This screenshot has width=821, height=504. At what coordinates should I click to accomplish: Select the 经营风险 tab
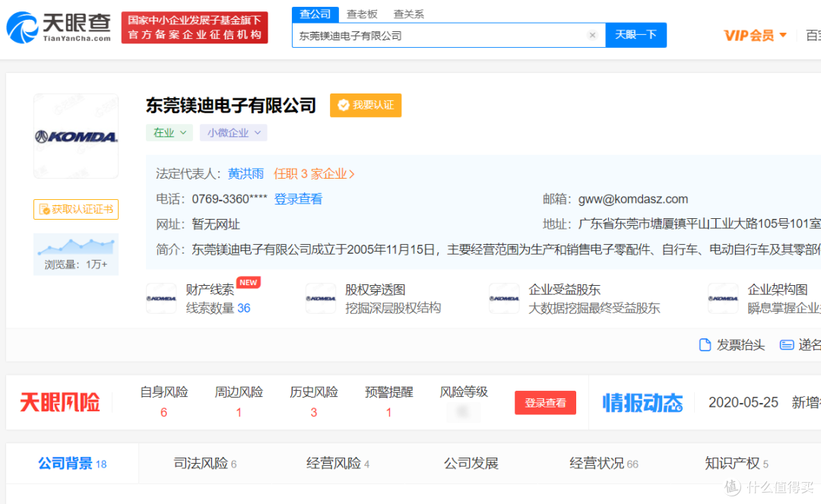point(338,463)
